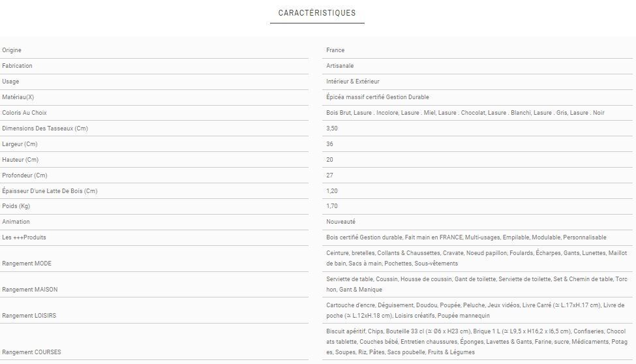
Task: Click the Coloris Au Choix label
Action: click(x=24, y=113)
